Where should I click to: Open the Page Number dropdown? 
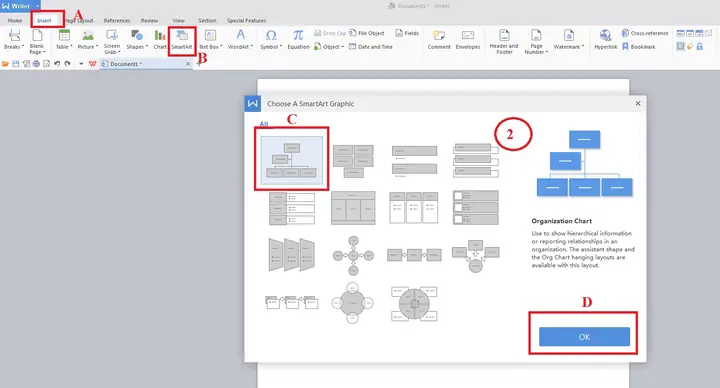tap(536, 42)
